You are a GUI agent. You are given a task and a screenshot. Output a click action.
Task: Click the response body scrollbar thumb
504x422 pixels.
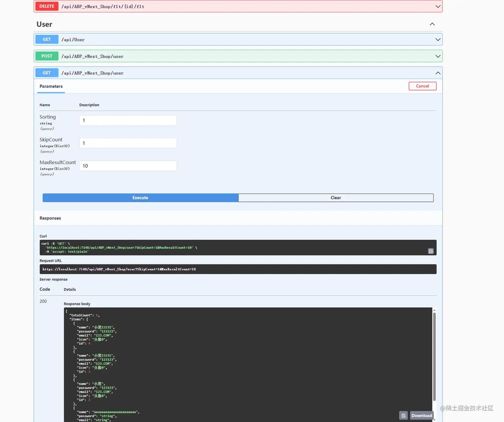coord(434,356)
